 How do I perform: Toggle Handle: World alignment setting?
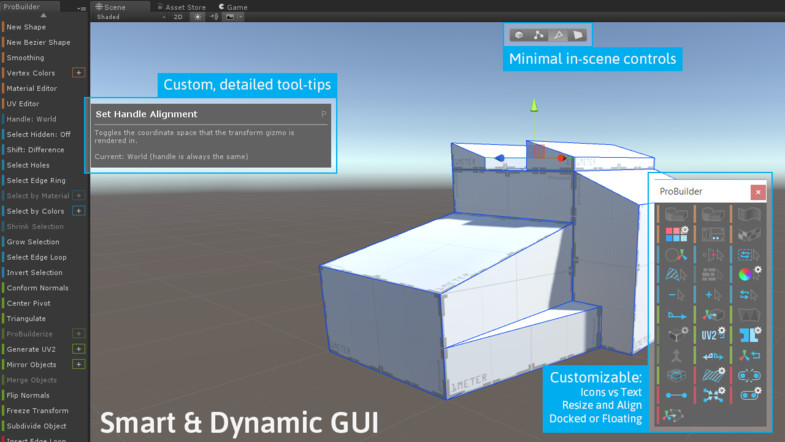tap(31, 119)
